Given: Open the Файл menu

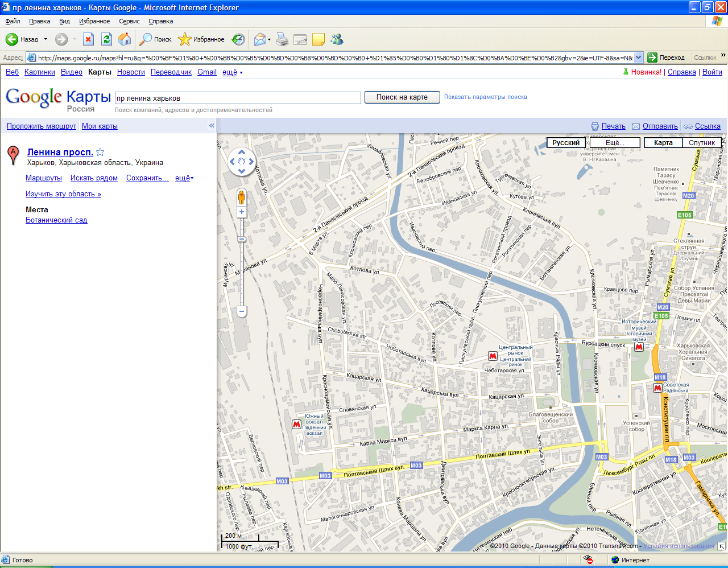Looking at the screenshot, I should point(13,21).
